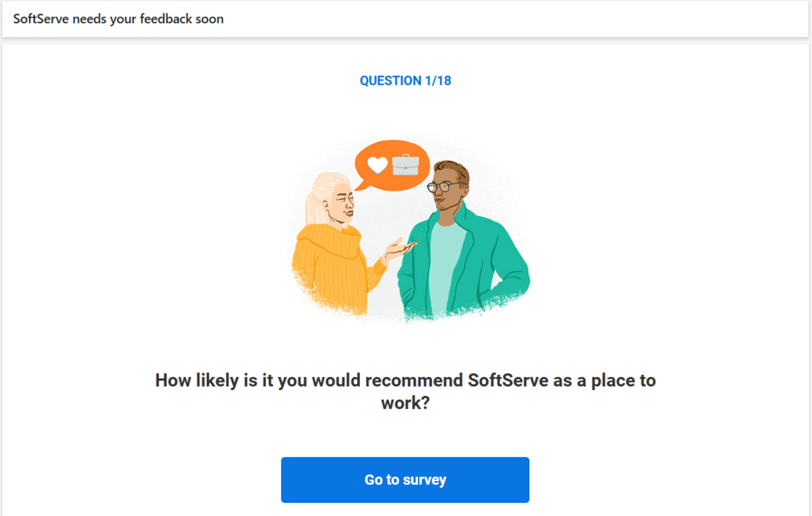Click the gray briefcase icon

click(x=406, y=165)
